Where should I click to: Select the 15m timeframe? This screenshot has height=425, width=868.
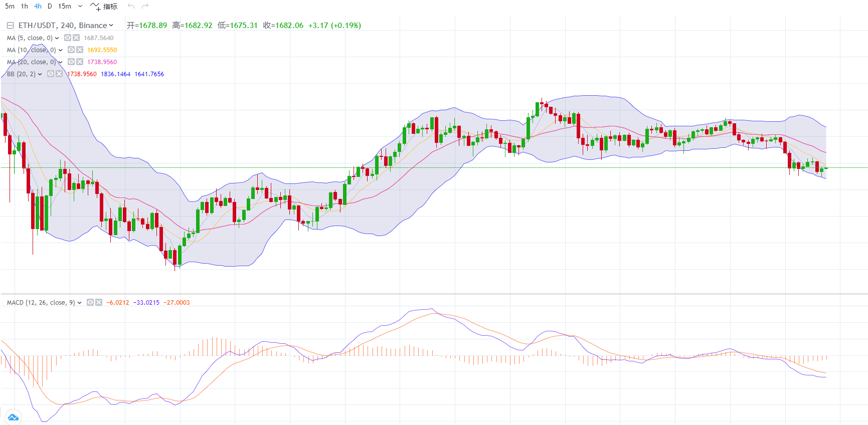(65, 7)
